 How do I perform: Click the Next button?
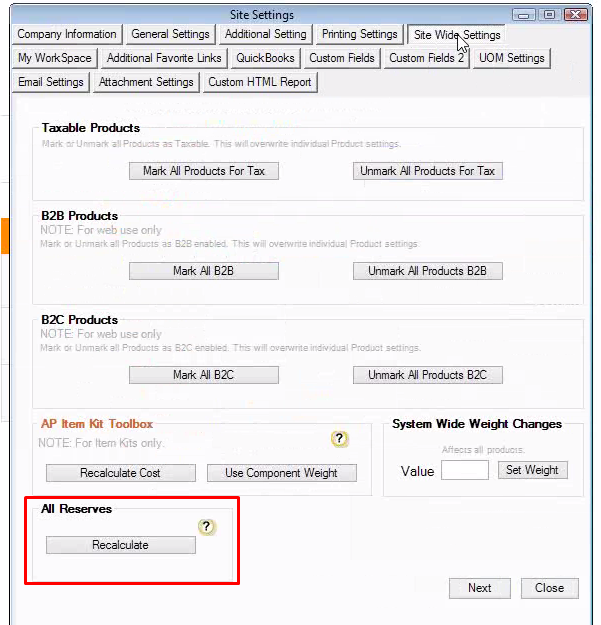tap(479, 588)
